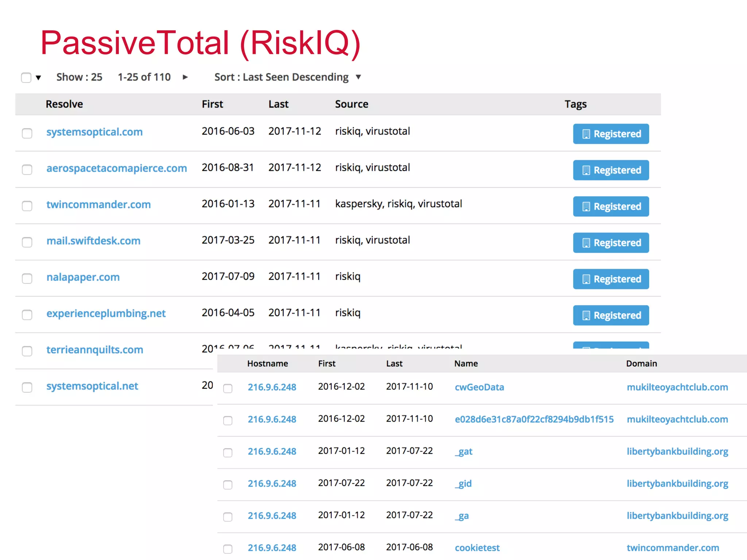Screen dimensions: 747x560
Task: Open 216.9.6.248 hostname in _gid row
Action: pos(272,483)
